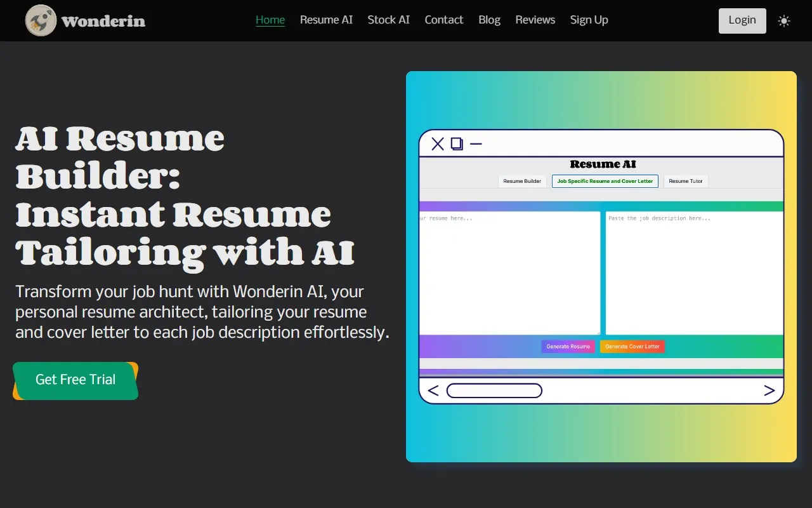Click the overlapping squares icon in mockup
This screenshot has height=508, width=812.
click(x=457, y=144)
